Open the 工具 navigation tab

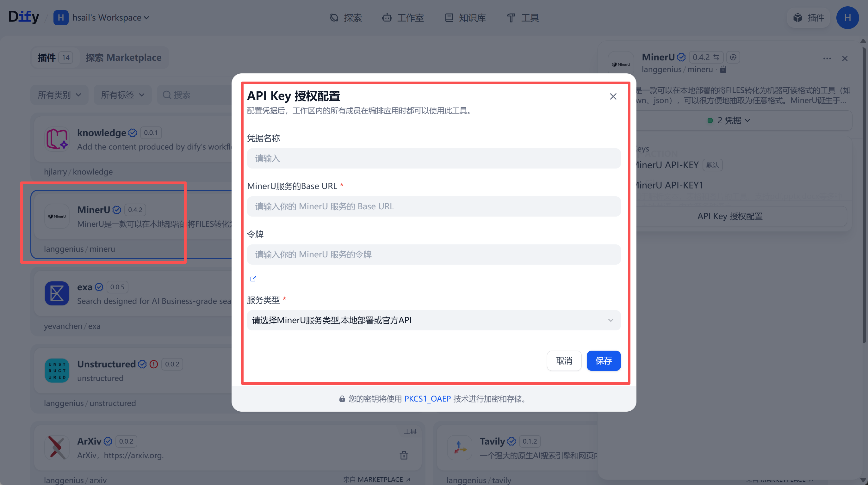coord(523,17)
